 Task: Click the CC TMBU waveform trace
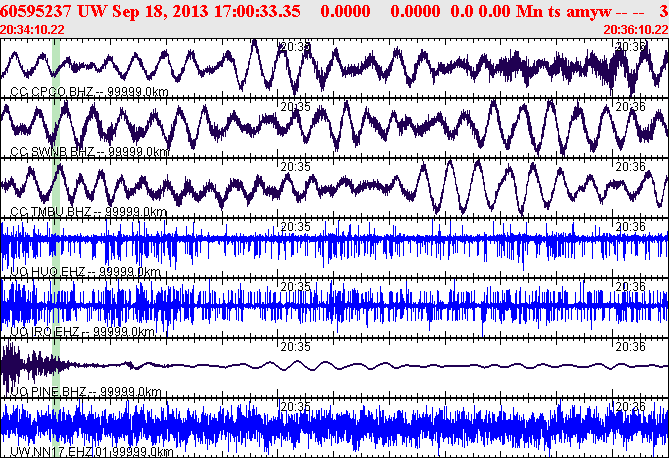click(334, 187)
